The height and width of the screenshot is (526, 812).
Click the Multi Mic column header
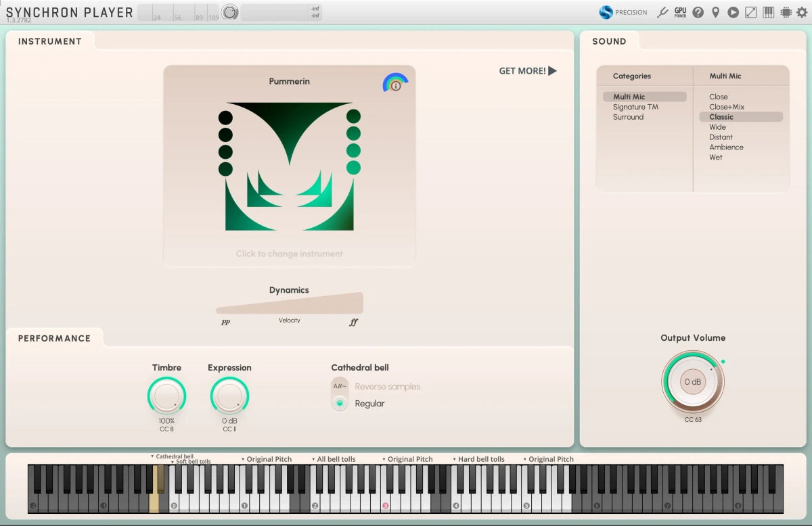click(725, 76)
